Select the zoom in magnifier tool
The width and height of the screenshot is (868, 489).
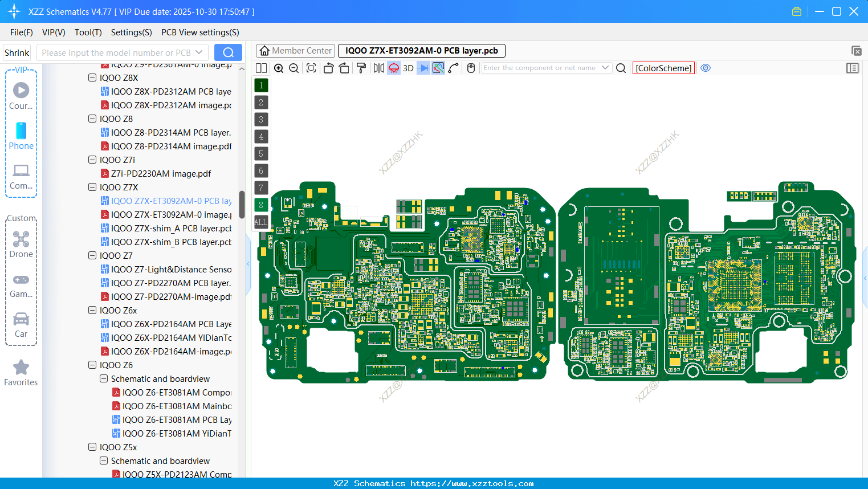click(x=279, y=68)
